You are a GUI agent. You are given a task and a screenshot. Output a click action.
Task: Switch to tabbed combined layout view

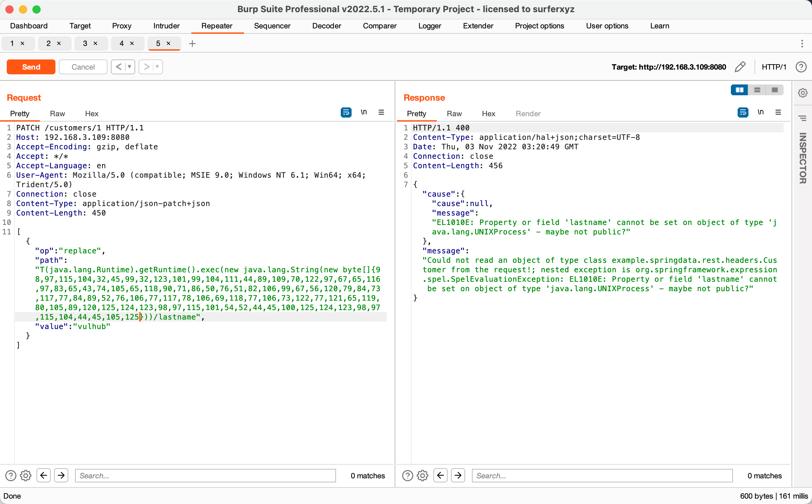click(x=774, y=90)
